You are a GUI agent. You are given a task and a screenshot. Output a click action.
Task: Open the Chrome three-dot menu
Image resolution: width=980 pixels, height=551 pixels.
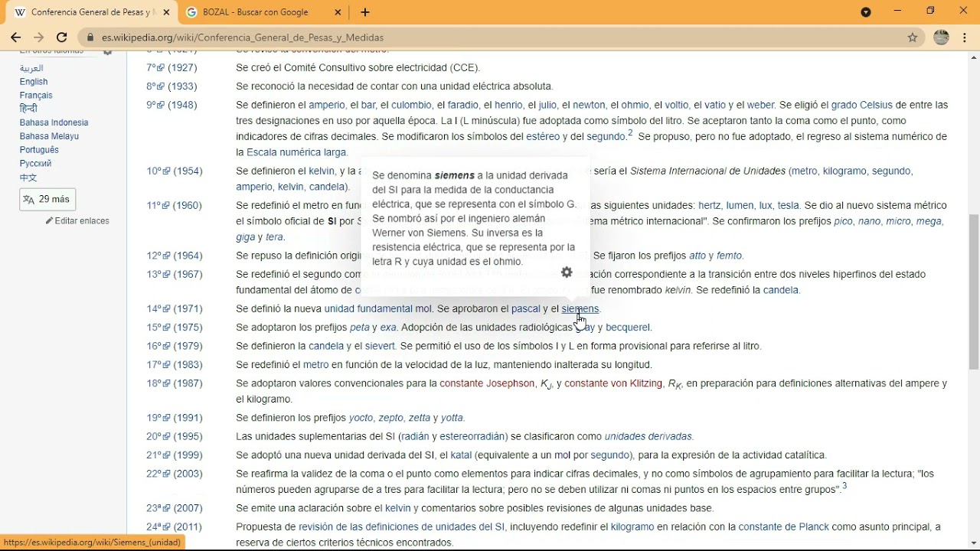(x=965, y=37)
